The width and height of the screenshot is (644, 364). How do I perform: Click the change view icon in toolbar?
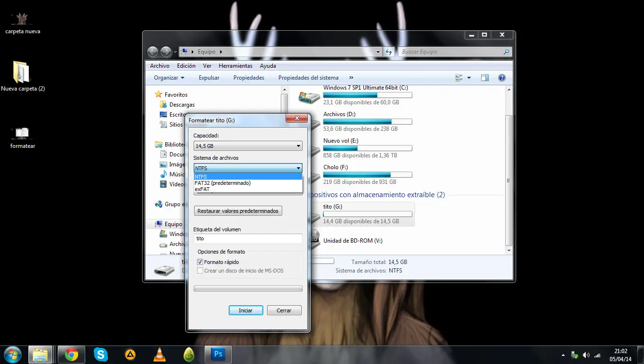(458, 78)
